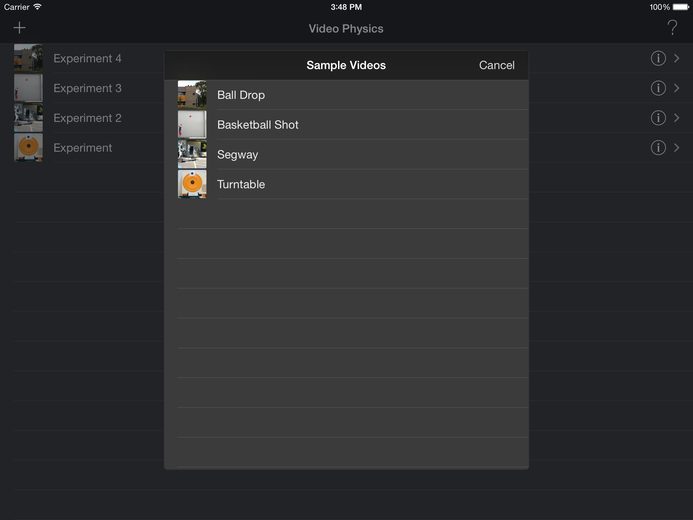Open bottom Experiment row chevron
The width and height of the screenshot is (693, 520).
(677, 148)
